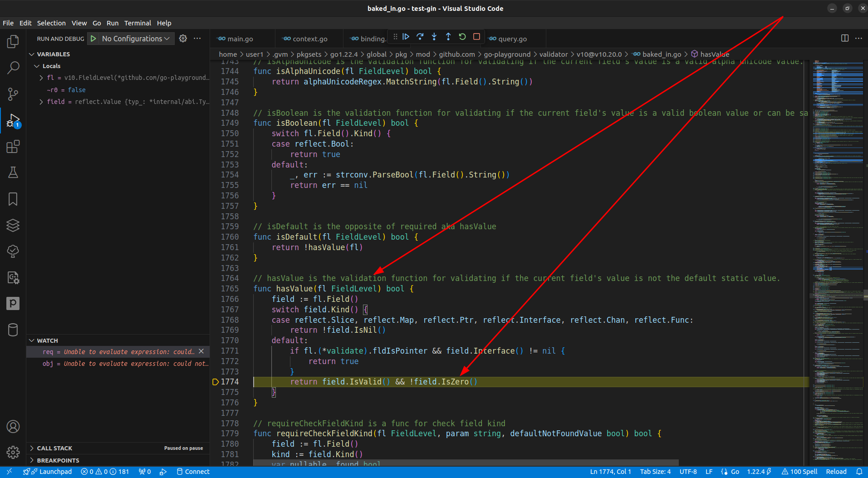Click remote window icon in status bar
The image size is (868, 478).
coord(9,472)
